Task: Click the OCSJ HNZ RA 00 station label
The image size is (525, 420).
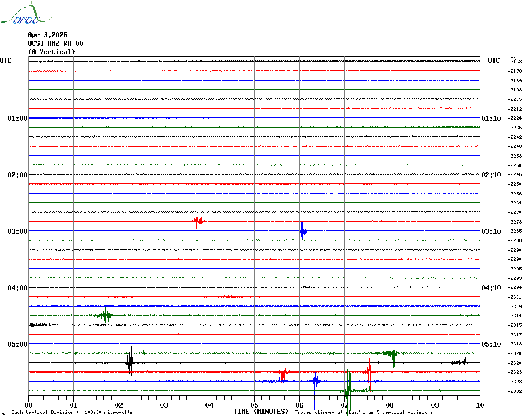Action: tap(55, 43)
